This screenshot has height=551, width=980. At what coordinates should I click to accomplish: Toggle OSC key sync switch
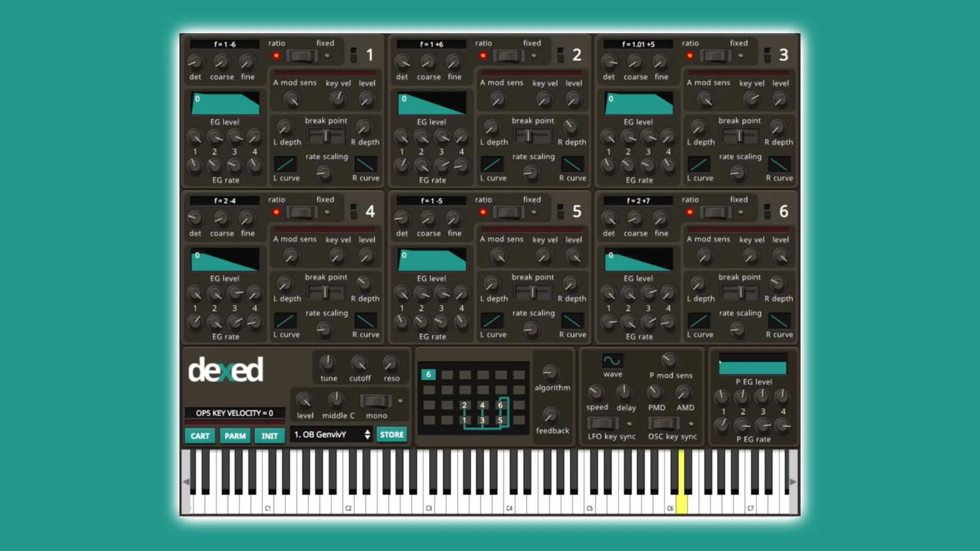point(663,423)
